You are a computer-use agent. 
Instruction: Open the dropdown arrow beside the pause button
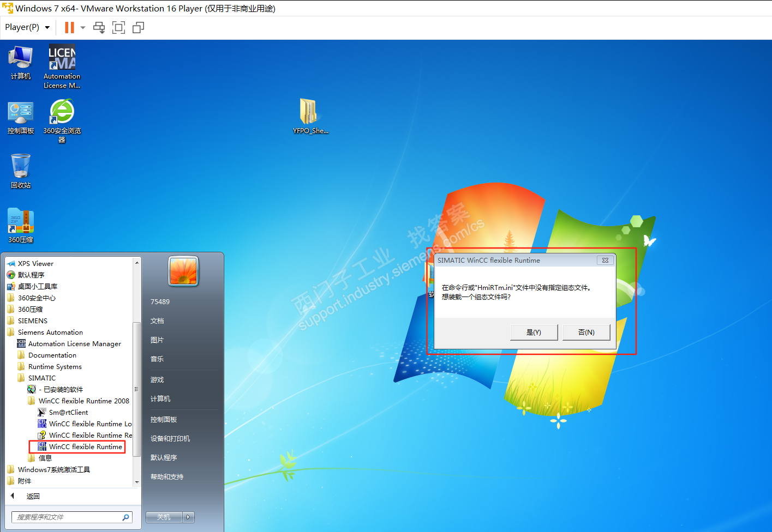click(x=83, y=27)
